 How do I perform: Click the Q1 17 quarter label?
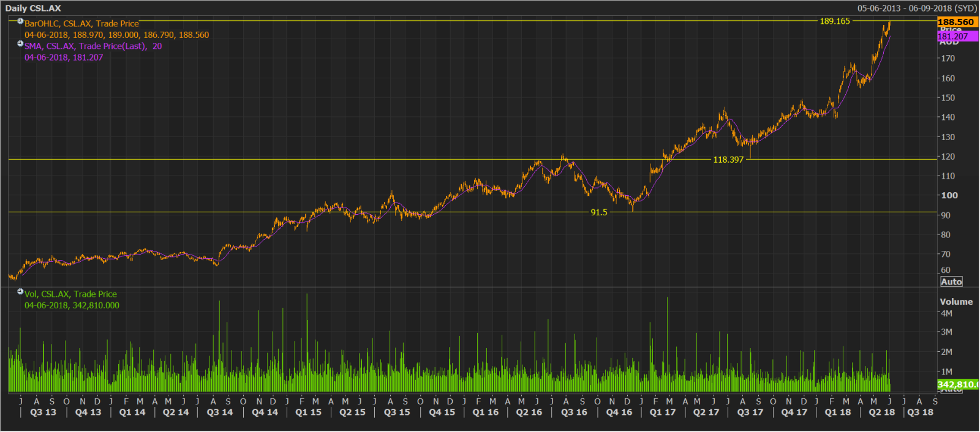click(x=663, y=412)
